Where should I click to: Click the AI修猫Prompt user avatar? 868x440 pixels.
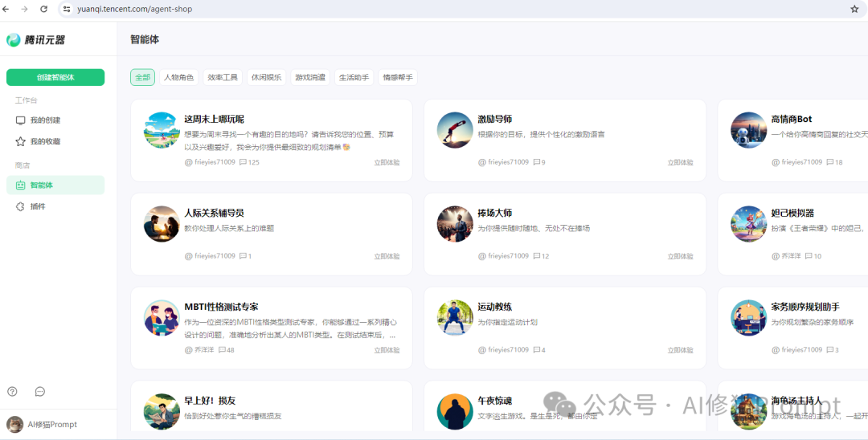(15, 425)
